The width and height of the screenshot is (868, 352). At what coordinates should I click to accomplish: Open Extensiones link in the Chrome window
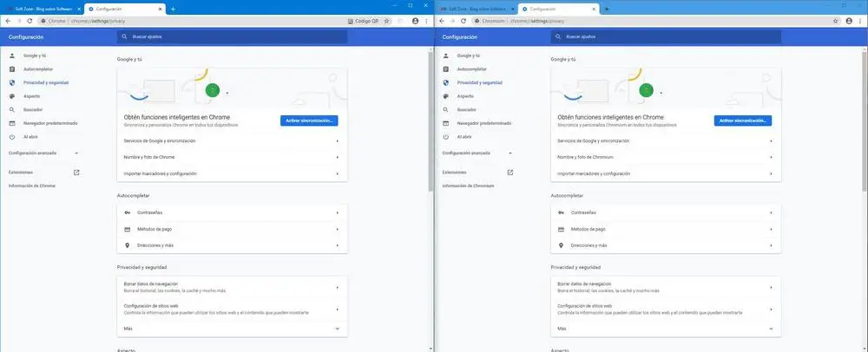coord(43,173)
